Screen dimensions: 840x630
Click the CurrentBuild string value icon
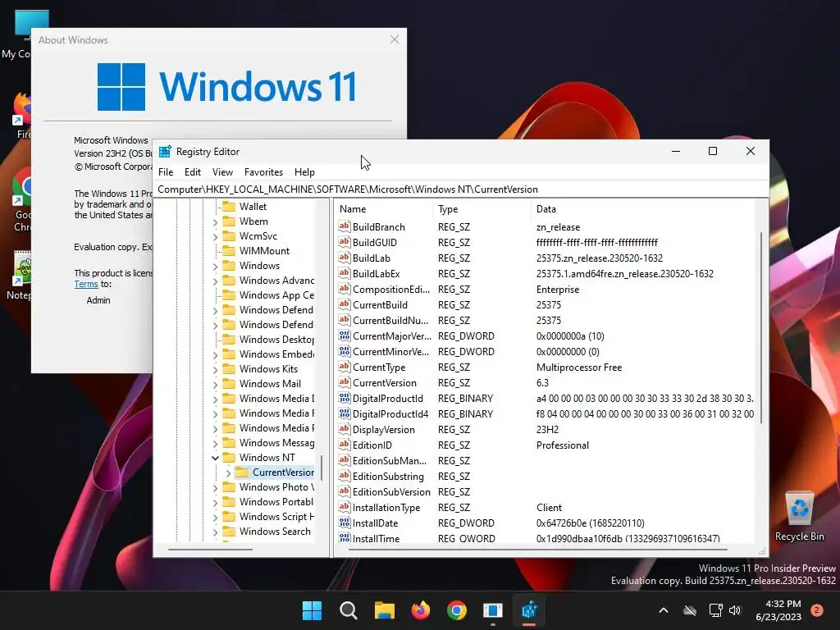pyautogui.click(x=344, y=304)
